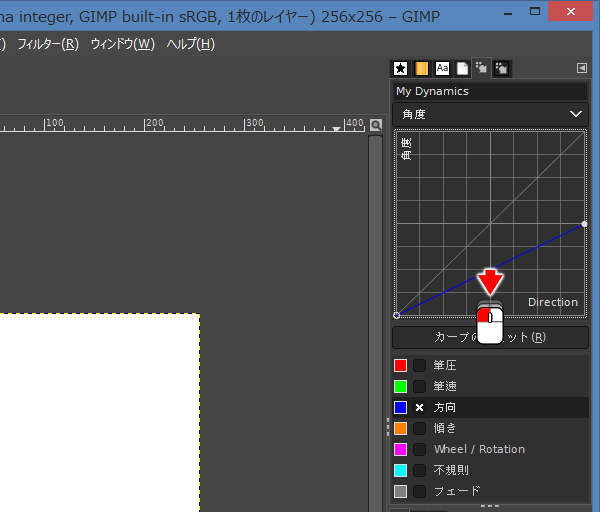The height and width of the screenshot is (512, 600).
Task: Uncheck the 方向 (direction) checkbox
Action: (420, 408)
